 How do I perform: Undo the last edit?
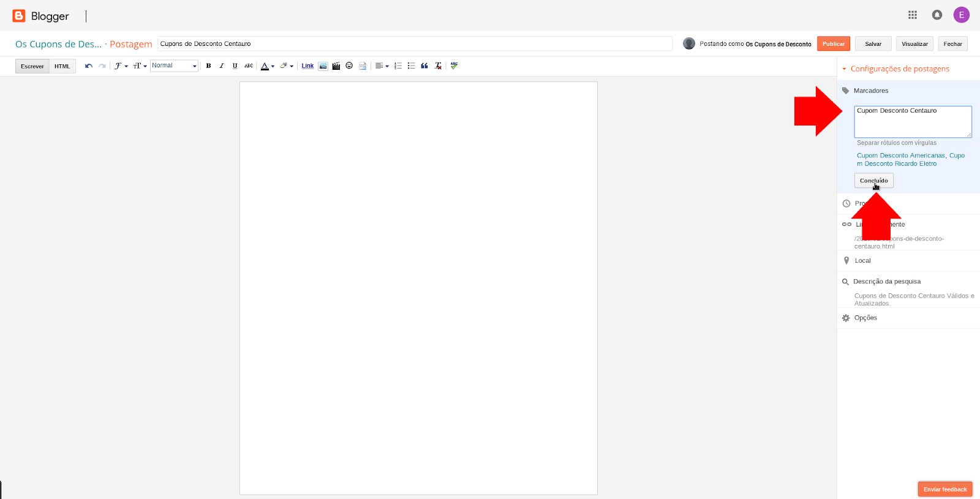[89, 66]
